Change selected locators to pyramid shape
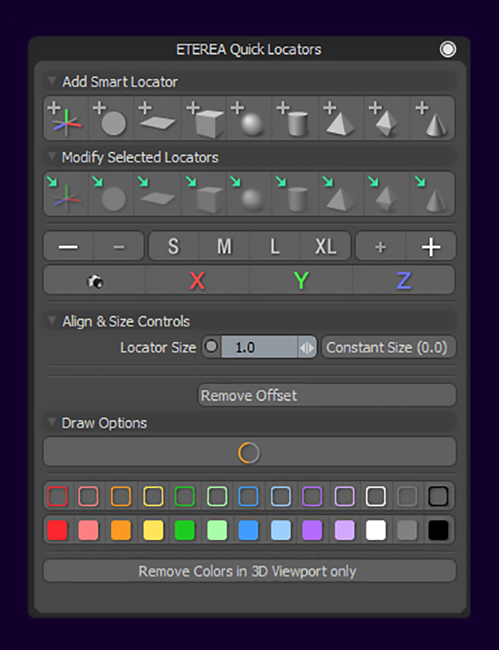 (341, 194)
